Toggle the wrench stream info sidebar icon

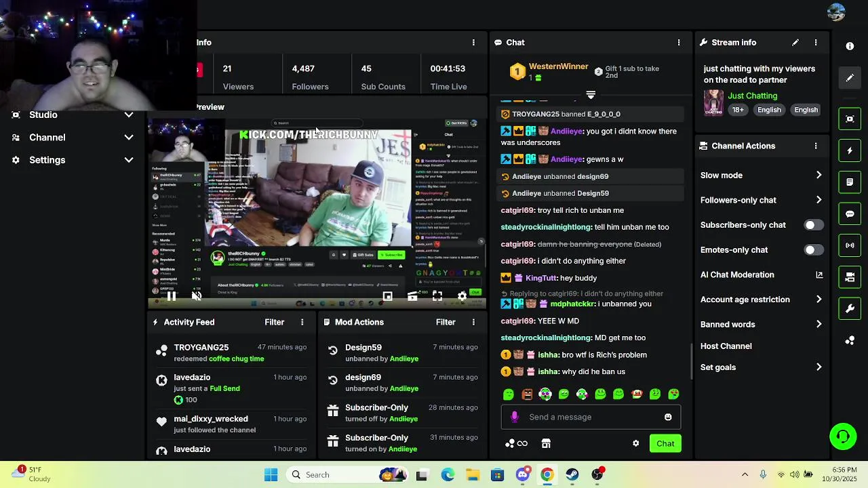pyautogui.click(x=850, y=309)
